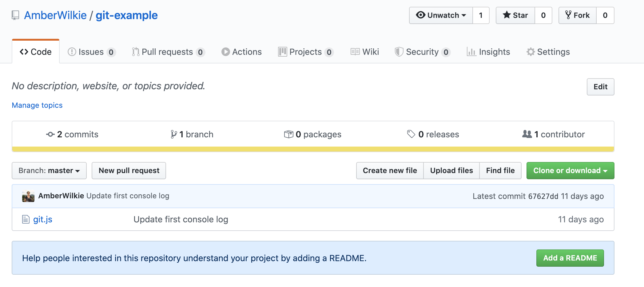Viewport: 644px width, 287px height.
Task: Switch to the Issues tab
Action: (x=91, y=52)
